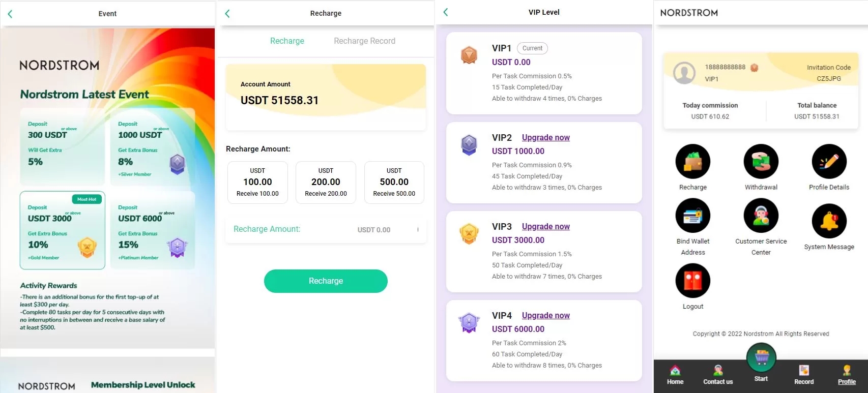This screenshot has height=393, width=868.
Task: Open Profile Details pencil icon
Action: click(x=829, y=162)
